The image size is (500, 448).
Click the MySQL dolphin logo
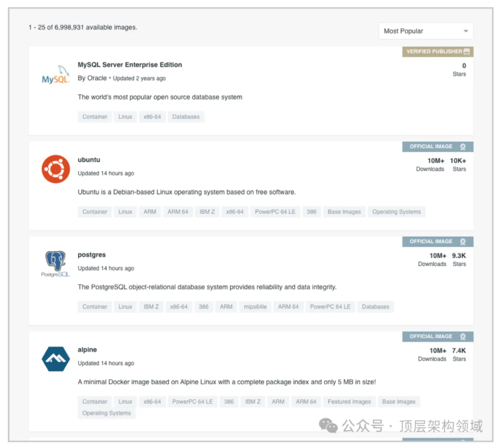coord(55,75)
